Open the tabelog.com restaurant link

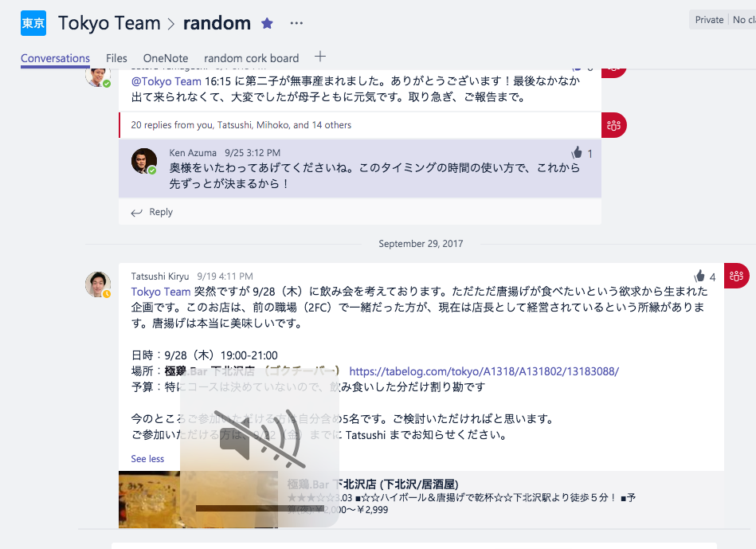pos(484,371)
